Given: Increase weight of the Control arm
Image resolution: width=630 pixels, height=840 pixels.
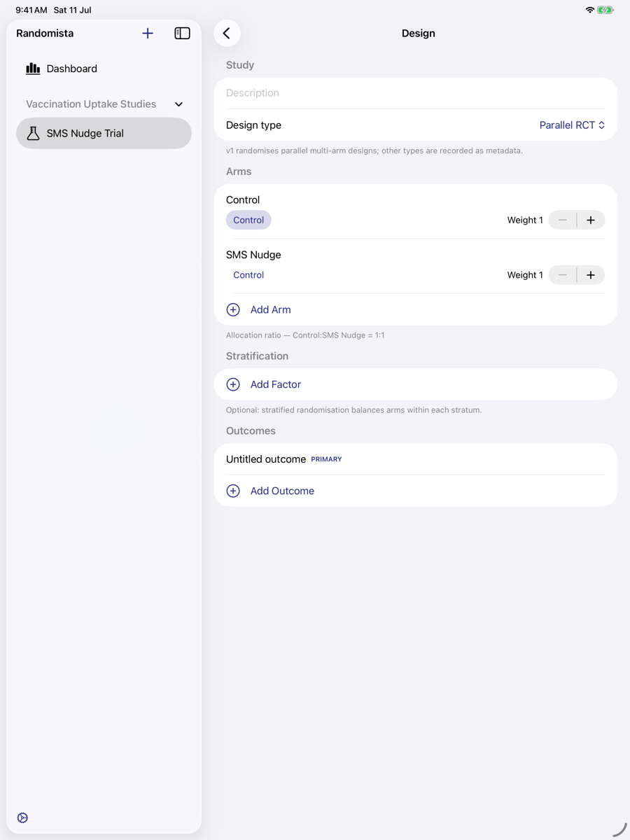Looking at the screenshot, I should pos(591,220).
